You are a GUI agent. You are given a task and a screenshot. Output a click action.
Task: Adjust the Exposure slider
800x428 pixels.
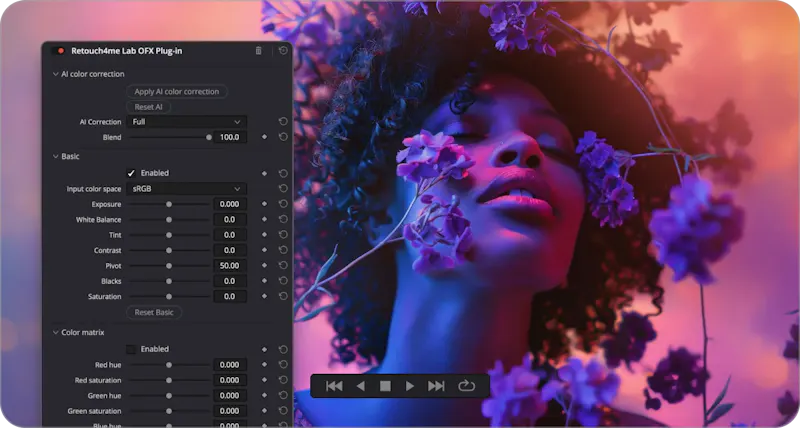pyautogui.click(x=169, y=204)
